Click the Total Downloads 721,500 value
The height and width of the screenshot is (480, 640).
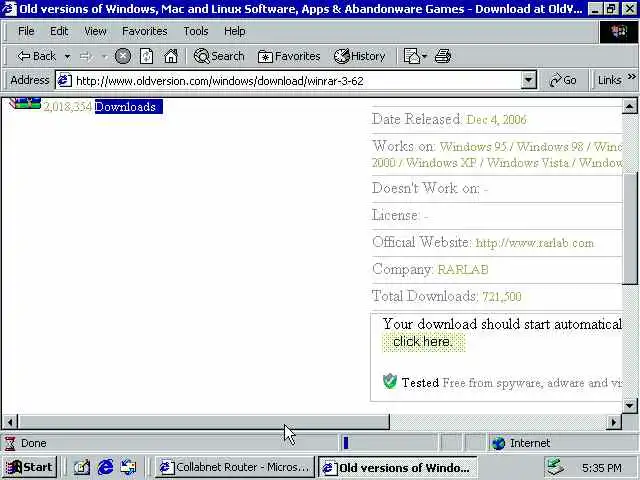point(502,296)
